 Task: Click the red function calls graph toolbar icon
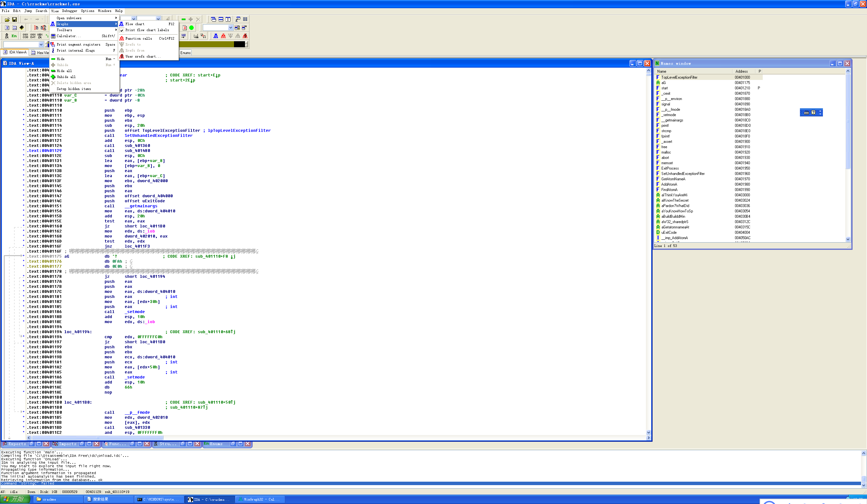(223, 36)
